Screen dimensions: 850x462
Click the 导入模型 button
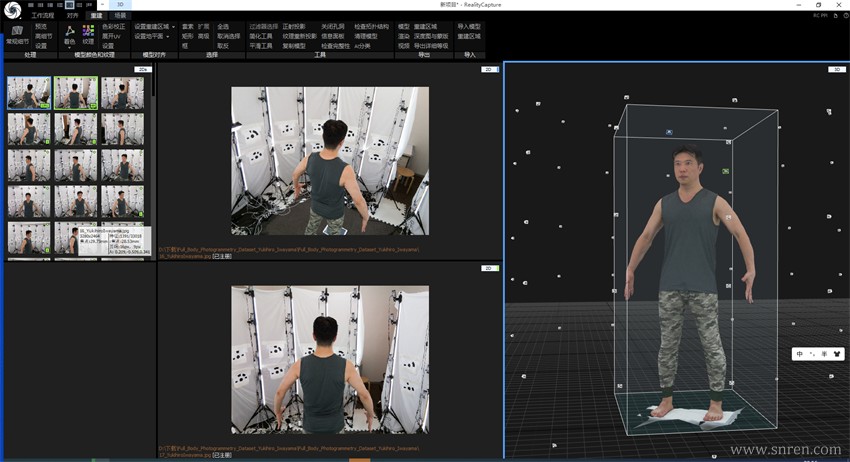coord(468,26)
